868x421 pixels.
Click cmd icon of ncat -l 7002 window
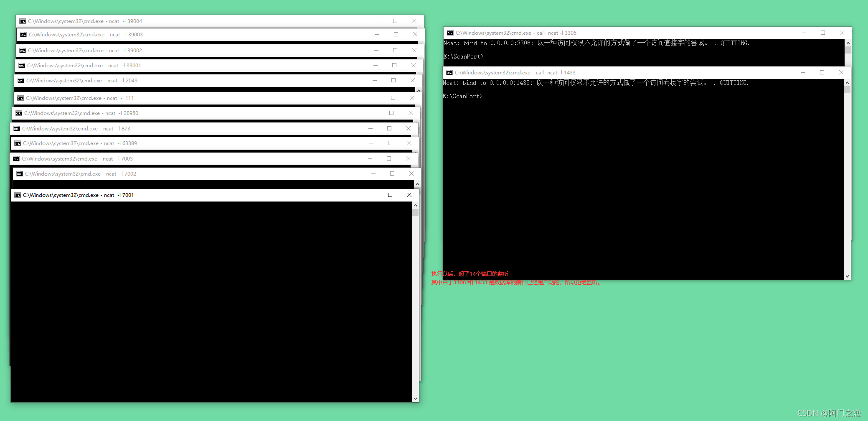20,174
